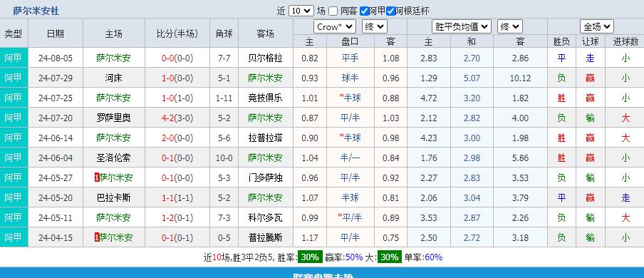Click the 阿甲 league cell on 24-06-14
The width and height of the screenshot is (644, 278).
click(14, 138)
